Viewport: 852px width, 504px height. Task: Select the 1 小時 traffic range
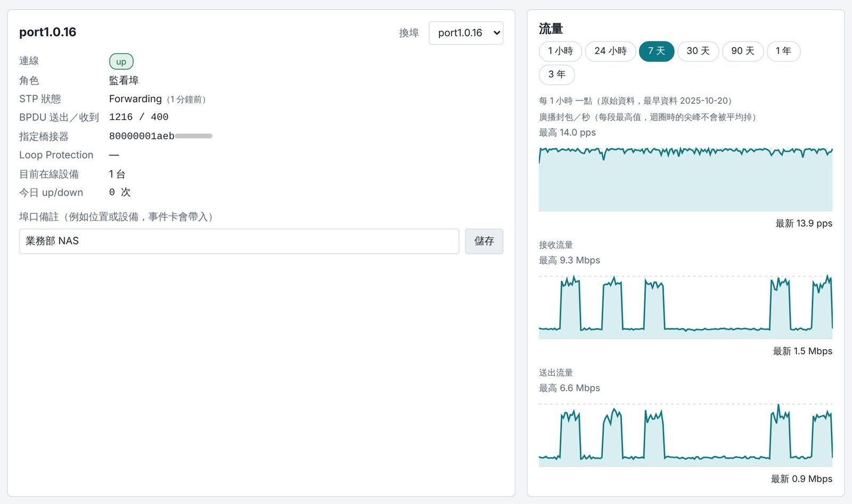[x=560, y=51]
